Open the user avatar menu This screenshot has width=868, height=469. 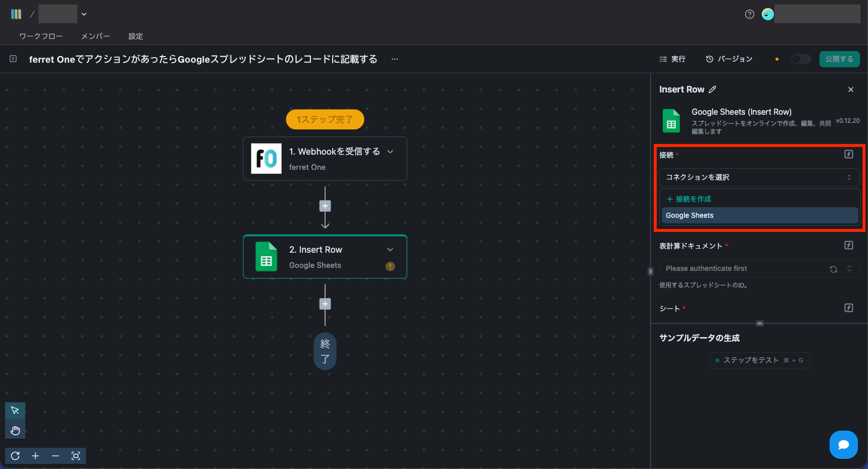[768, 14]
